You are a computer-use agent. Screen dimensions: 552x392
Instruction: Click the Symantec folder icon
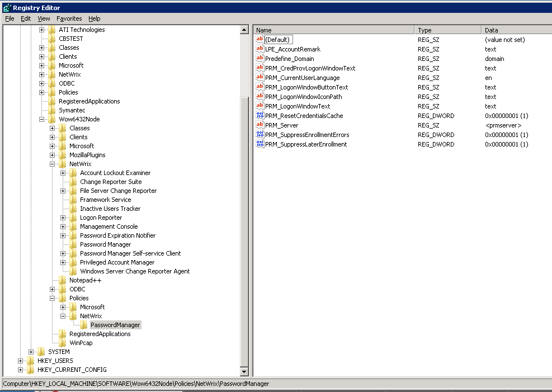(51, 110)
